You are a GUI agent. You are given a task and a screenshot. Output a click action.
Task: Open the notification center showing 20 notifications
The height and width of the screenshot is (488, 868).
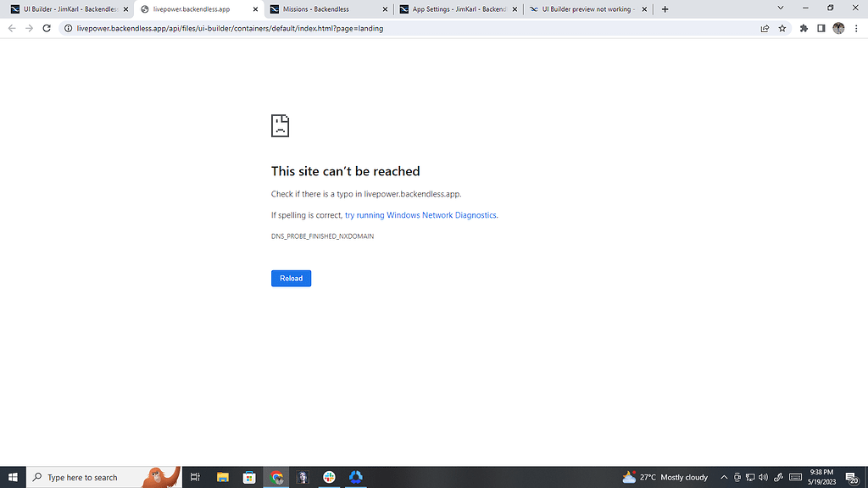pos(850,477)
